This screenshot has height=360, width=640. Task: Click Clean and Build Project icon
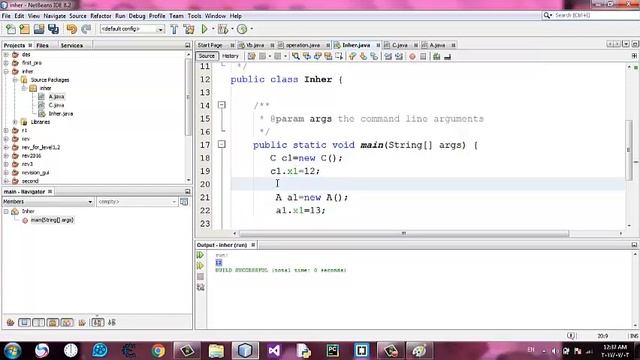click(189, 29)
